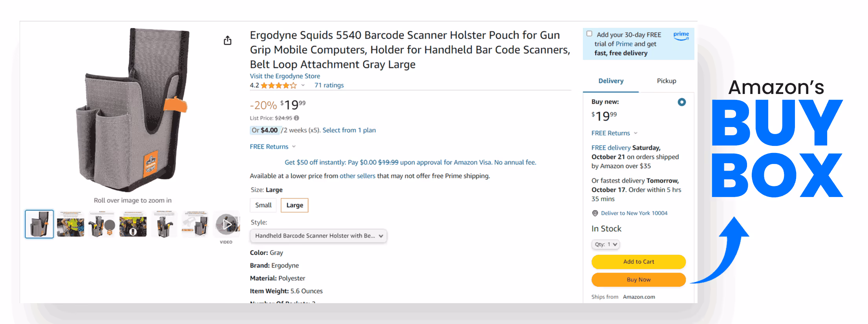The image size is (868, 324).
Task: Click the Amazon.com Ships from text
Action: tap(639, 297)
